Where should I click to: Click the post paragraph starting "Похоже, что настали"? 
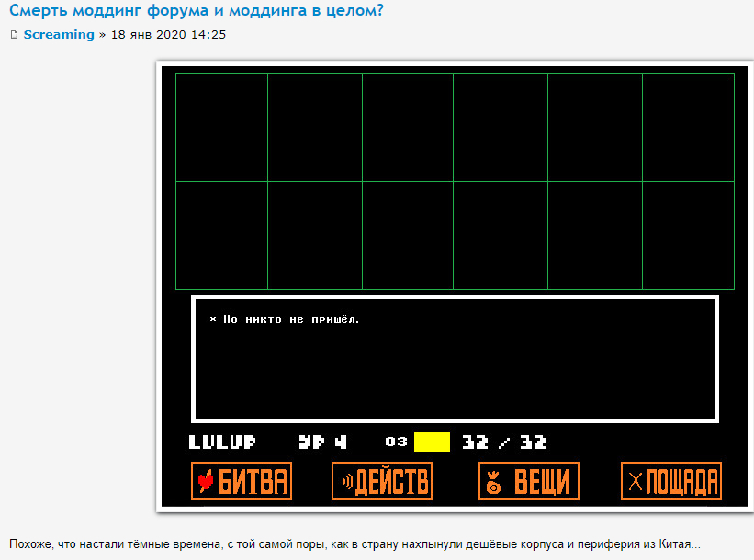coord(354,544)
